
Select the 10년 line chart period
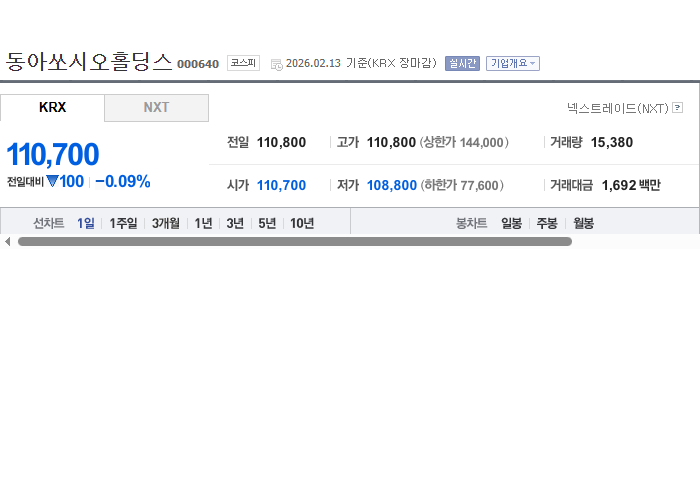[302, 223]
